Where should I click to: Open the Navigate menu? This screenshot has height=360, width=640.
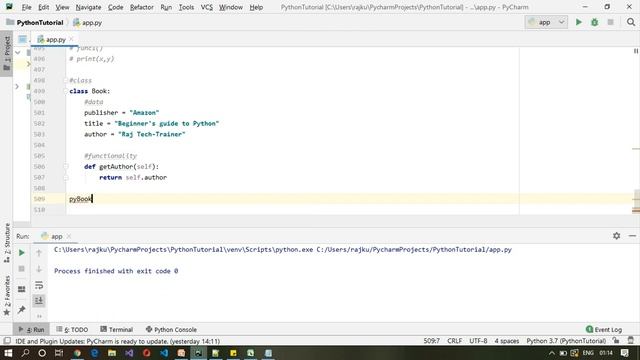tap(88, 7)
